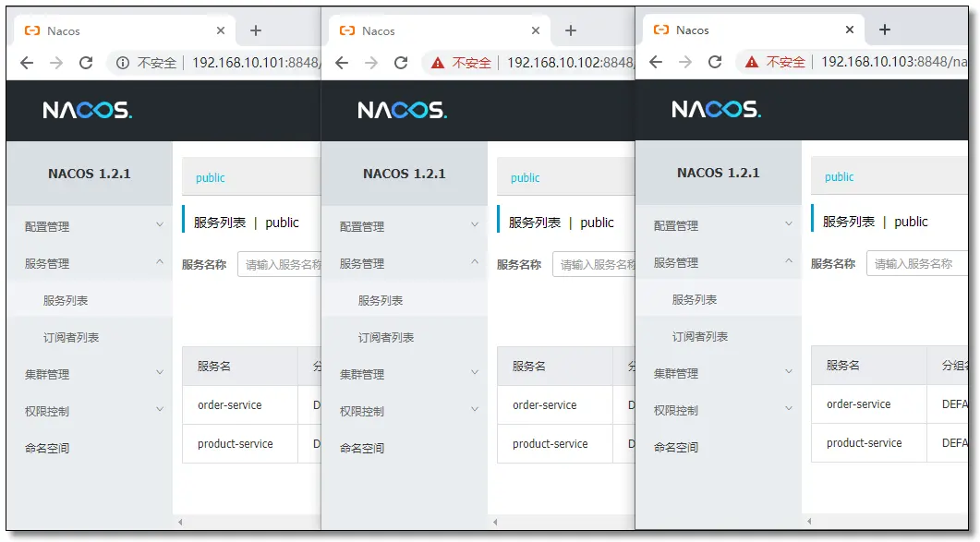980x542 pixels.
Task: Click product-service in the 192.168.10.103 service table
Action: coord(864,442)
